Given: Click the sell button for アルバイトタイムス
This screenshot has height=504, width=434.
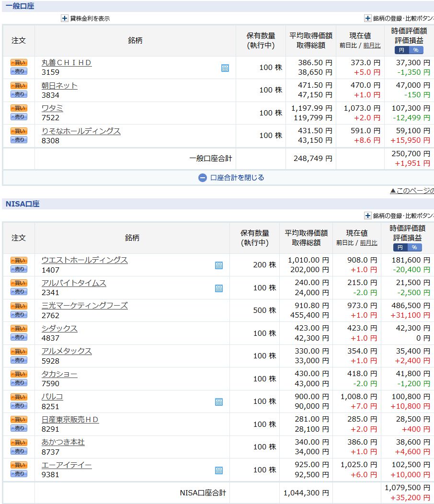Looking at the screenshot, I should click(19, 292).
